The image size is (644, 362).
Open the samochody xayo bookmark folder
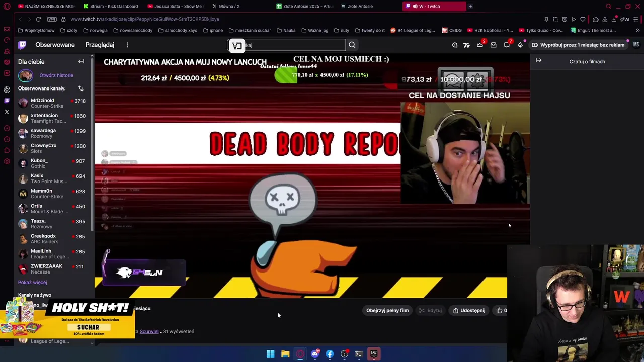click(x=178, y=30)
